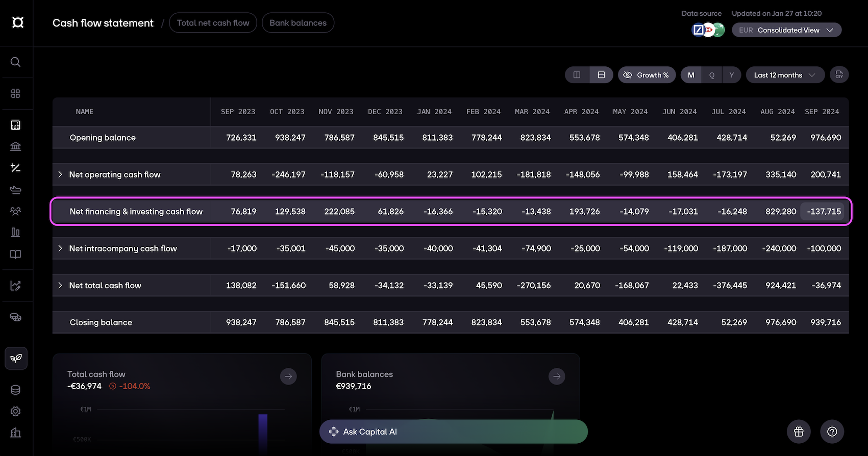Open the database stack icon in sidebar
Viewport: 868px width, 456px height.
(x=16, y=390)
